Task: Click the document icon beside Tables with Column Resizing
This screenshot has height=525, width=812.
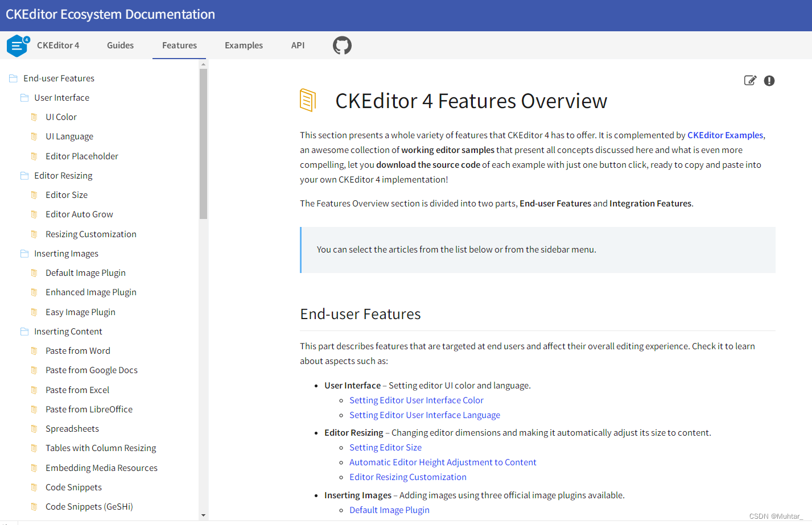Action: 34,448
